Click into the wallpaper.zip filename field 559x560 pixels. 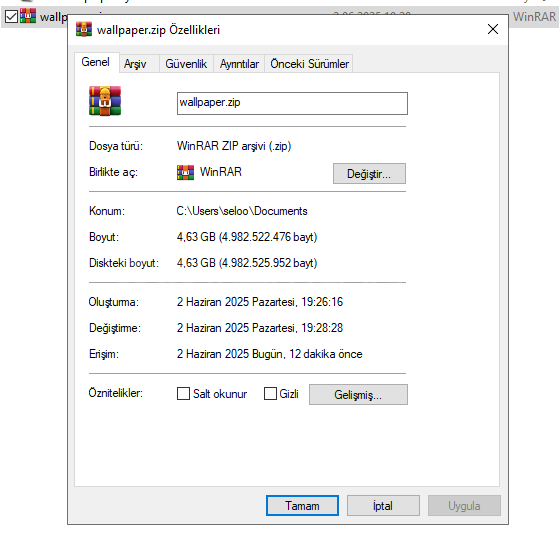coord(292,103)
